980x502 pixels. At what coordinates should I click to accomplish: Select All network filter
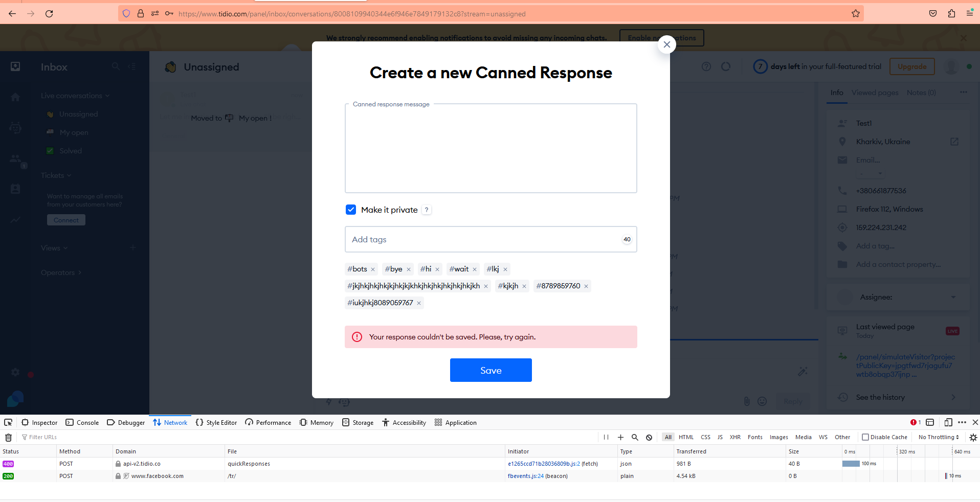668,437
